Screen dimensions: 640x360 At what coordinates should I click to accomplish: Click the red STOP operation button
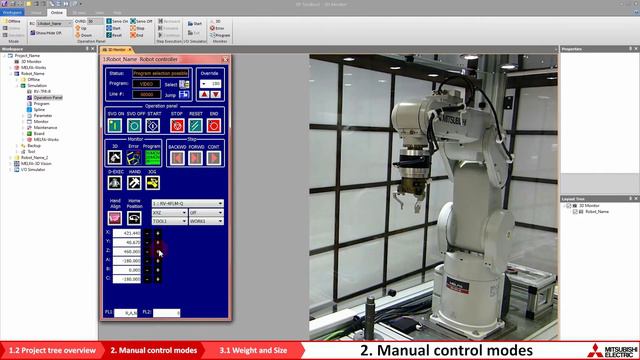tap(177, 126)
